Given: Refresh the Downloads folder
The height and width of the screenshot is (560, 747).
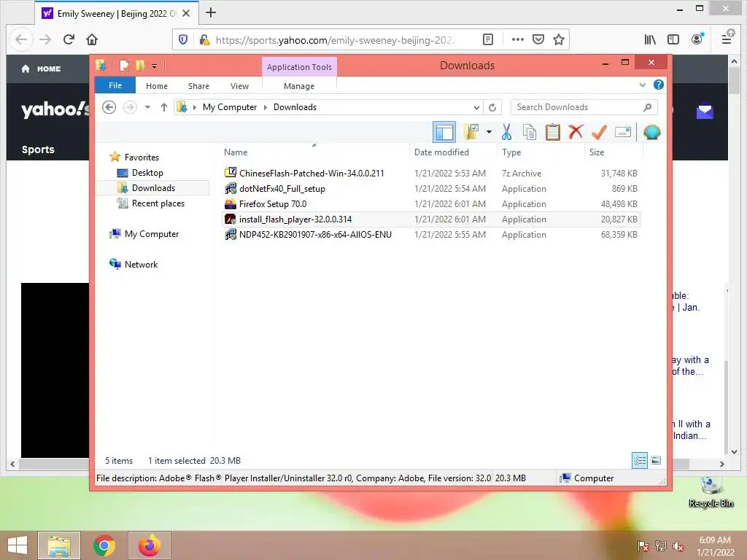Looking at the screenshot, I should [x=492, y=107].
